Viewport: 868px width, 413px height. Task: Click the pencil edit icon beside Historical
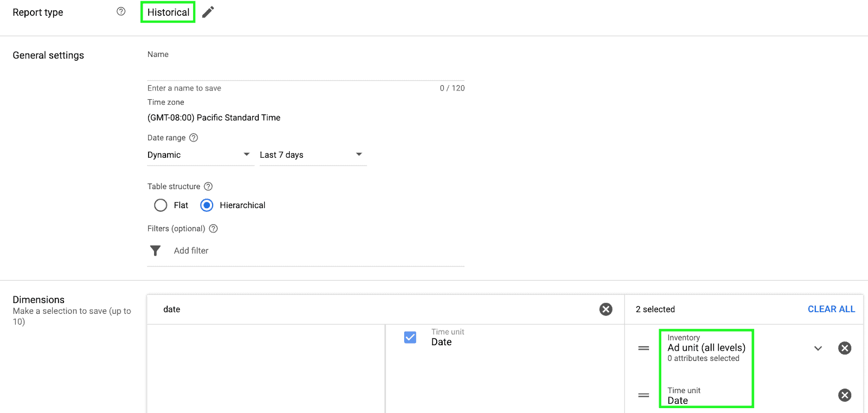[208, 12]
